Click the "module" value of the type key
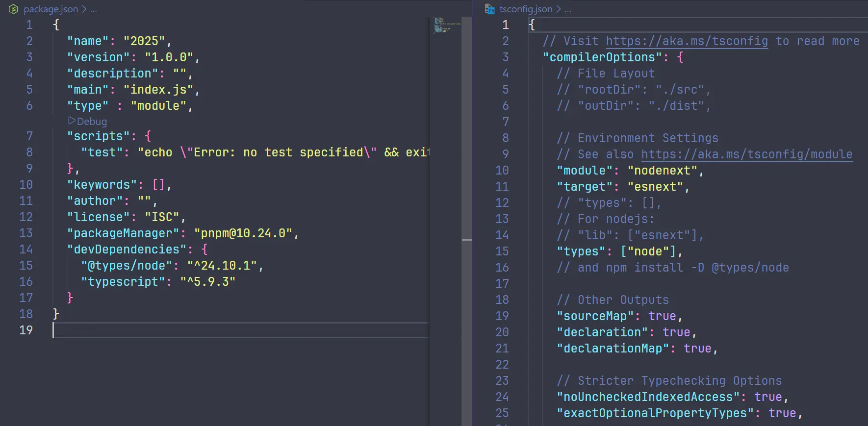The height and width of the screenshot is (426, 868). coord(158,106)
